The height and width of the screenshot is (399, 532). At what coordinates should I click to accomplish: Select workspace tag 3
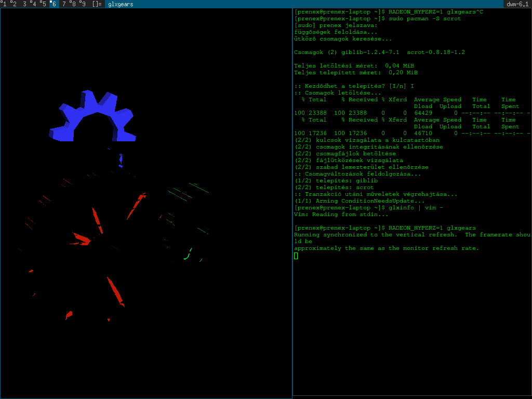(x=24, y=4)
